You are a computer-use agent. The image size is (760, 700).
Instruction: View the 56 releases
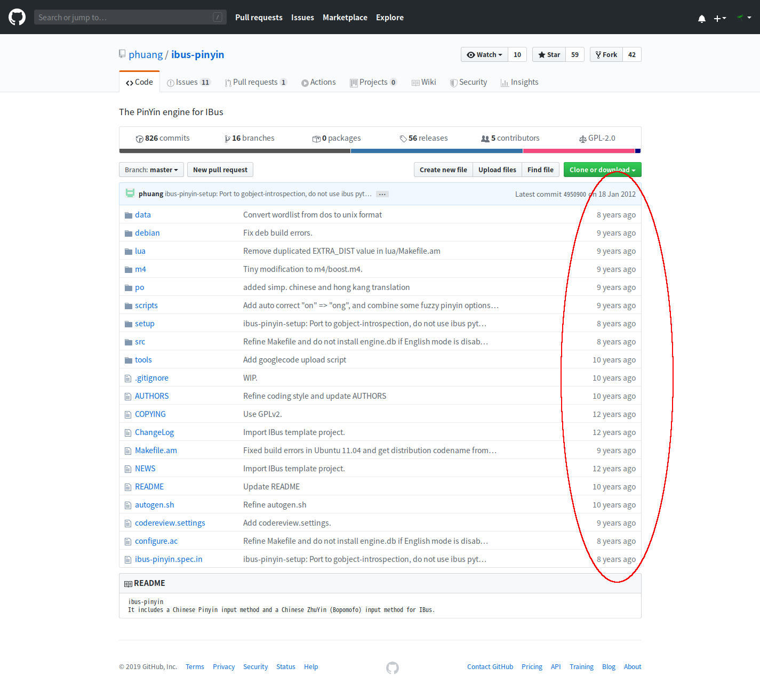point(423,138)
